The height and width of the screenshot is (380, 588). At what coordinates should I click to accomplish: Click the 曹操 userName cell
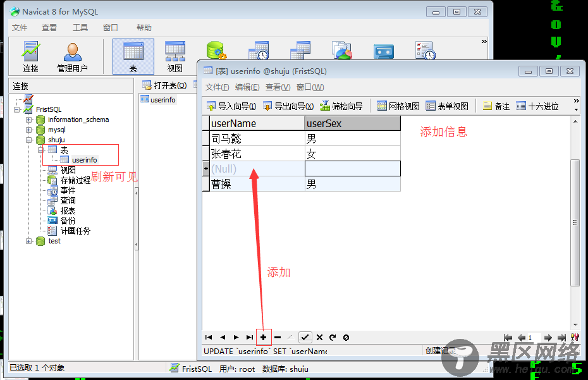tap(257, 184)
